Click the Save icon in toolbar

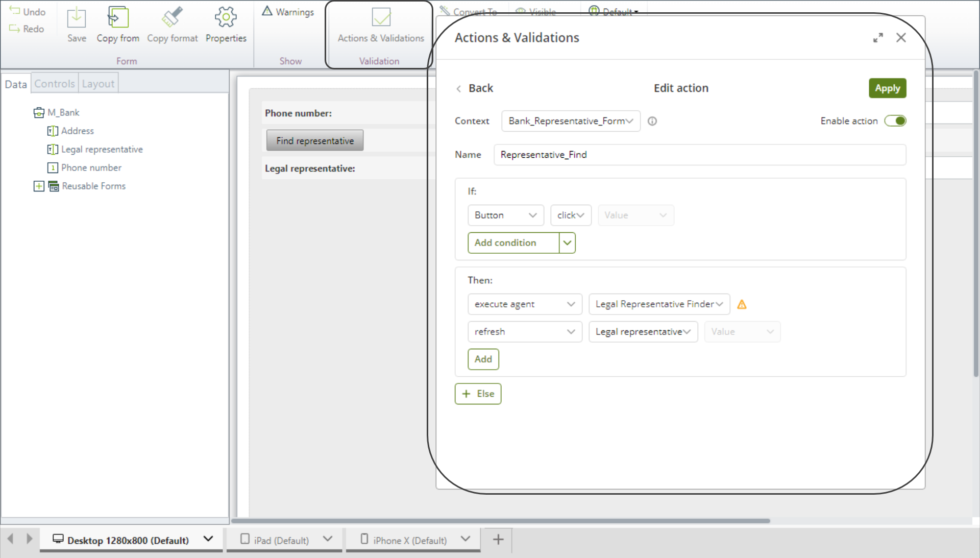click(77, 18)
